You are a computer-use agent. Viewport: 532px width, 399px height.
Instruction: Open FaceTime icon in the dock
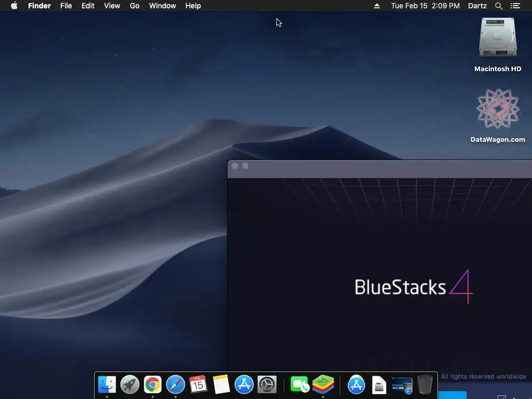pyautogui.click(x=300, y=385)
